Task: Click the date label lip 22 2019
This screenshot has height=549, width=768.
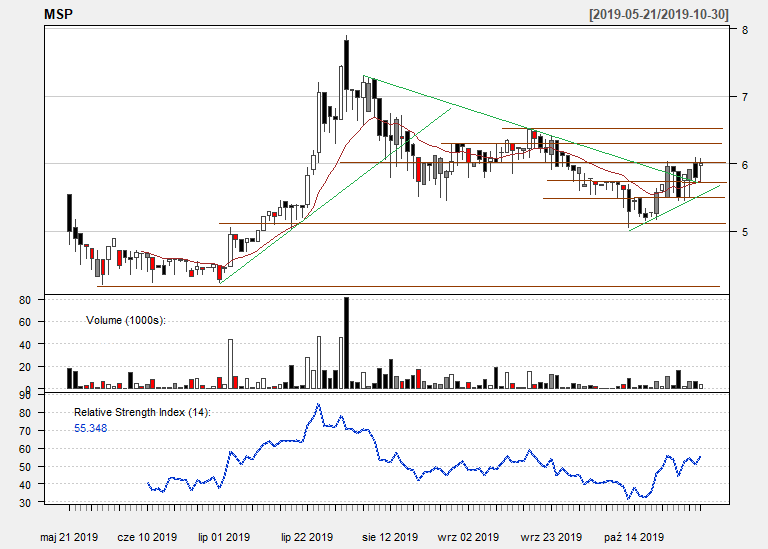Action: tap(307, 537)
